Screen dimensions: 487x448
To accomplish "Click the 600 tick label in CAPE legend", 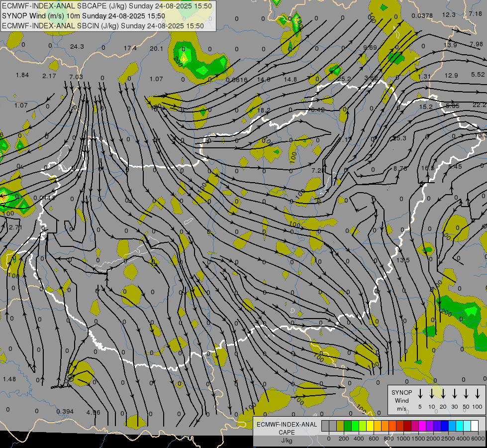I will pos(374,439).
